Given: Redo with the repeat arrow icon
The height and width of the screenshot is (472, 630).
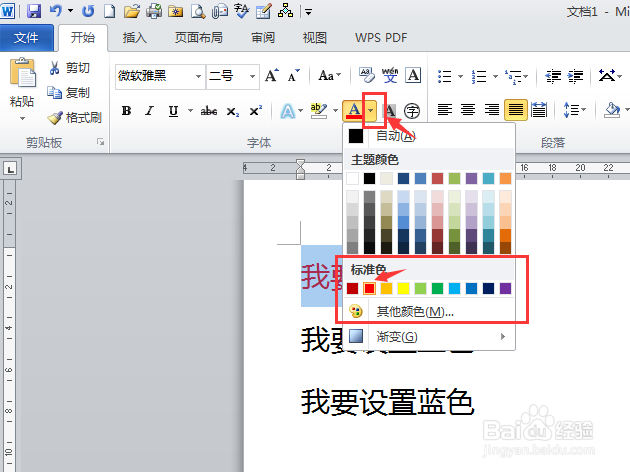Looking at the screenshot, I should [88, 11].
